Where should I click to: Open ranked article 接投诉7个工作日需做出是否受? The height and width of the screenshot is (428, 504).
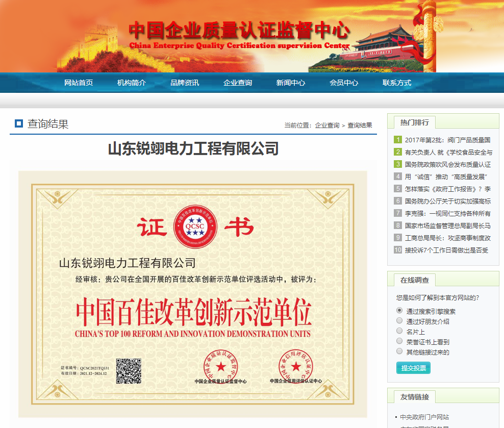446,250
